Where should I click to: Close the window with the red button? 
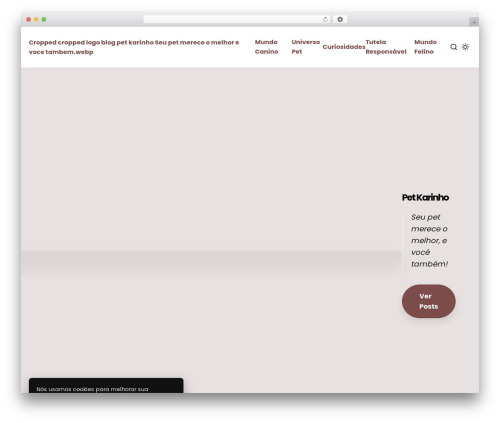[29, 20]
